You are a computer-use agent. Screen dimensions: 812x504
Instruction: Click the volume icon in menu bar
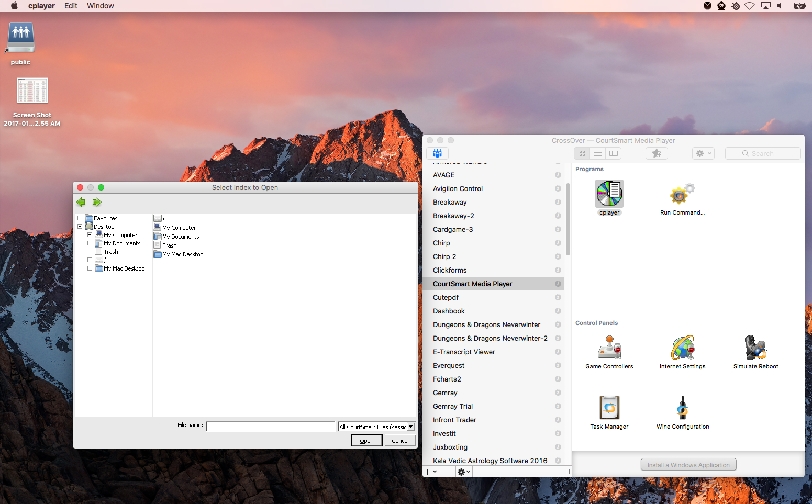click(780, 6)
